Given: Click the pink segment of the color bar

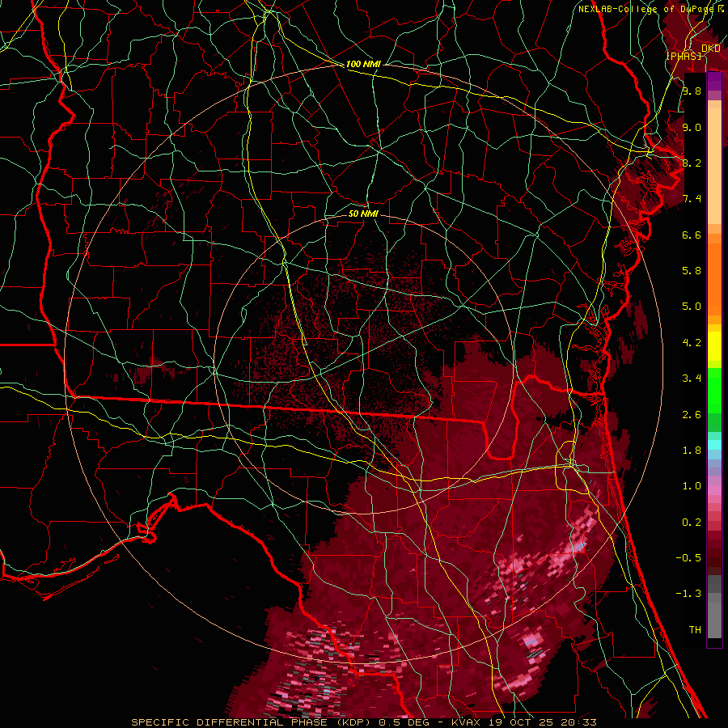Looking at the screenshot, I should coord(714,490).
